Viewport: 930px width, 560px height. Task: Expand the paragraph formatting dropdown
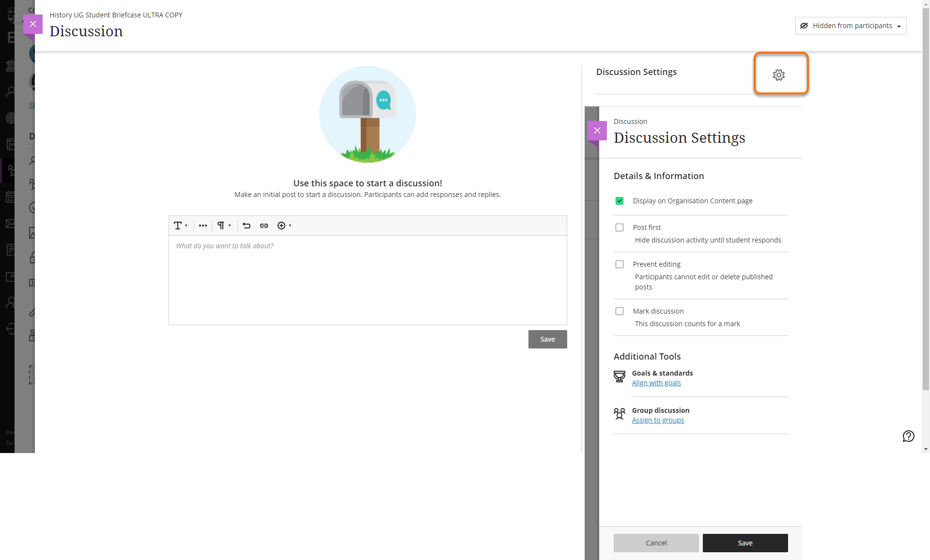pyautogui.click(x=223, y=226)
